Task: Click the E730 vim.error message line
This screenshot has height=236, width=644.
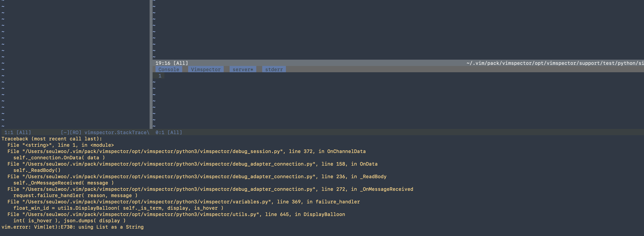Action: (73, 227)
